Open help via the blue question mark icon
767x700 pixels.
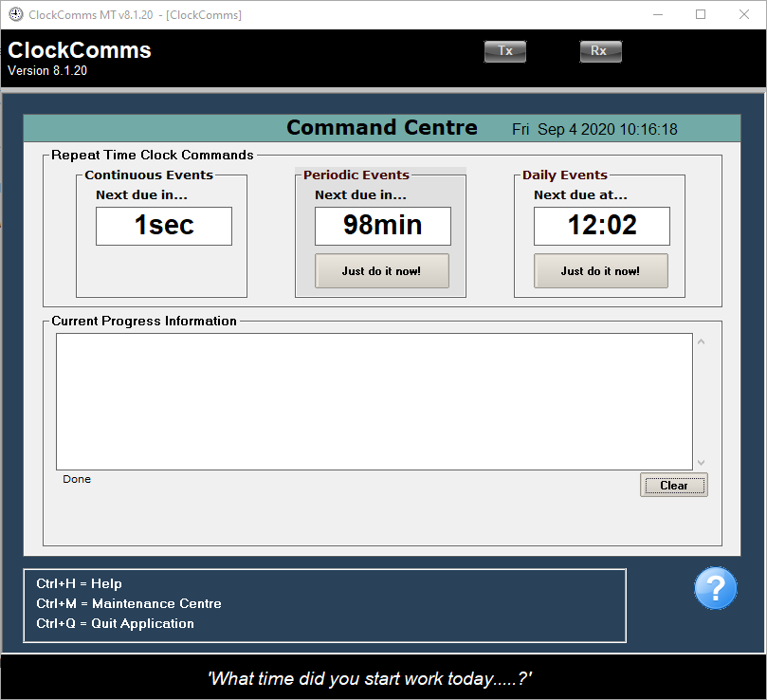tap(715, 588)
